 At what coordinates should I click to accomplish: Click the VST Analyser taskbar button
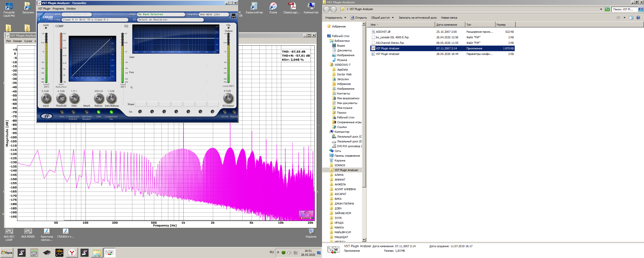click(x=110, y=252)
